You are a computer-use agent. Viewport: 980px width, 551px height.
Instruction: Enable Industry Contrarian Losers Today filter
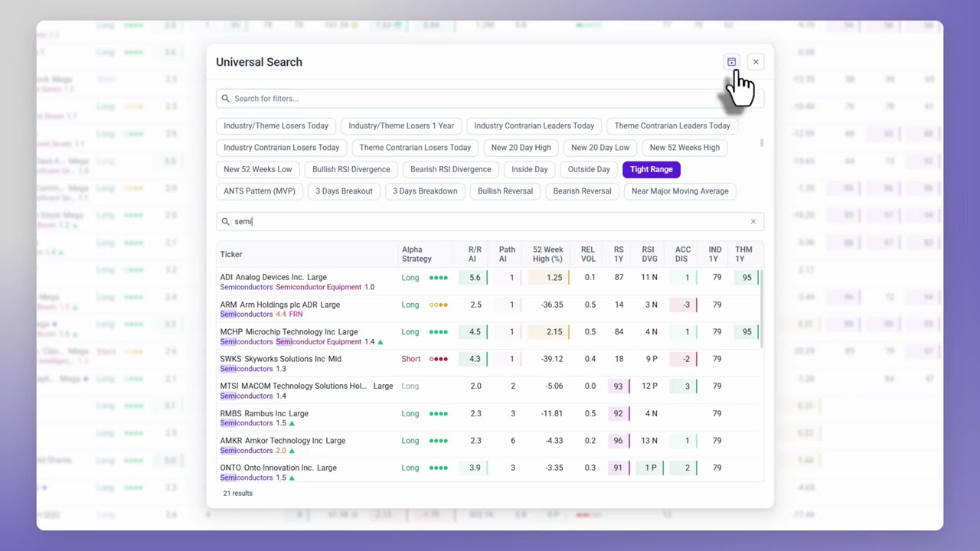(281, 148)
